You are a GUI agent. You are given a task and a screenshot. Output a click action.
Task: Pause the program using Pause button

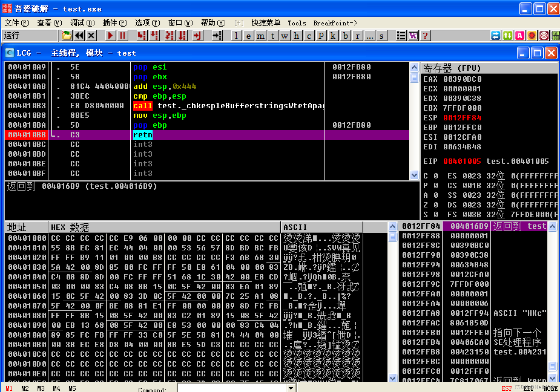[x=123, y=36]
